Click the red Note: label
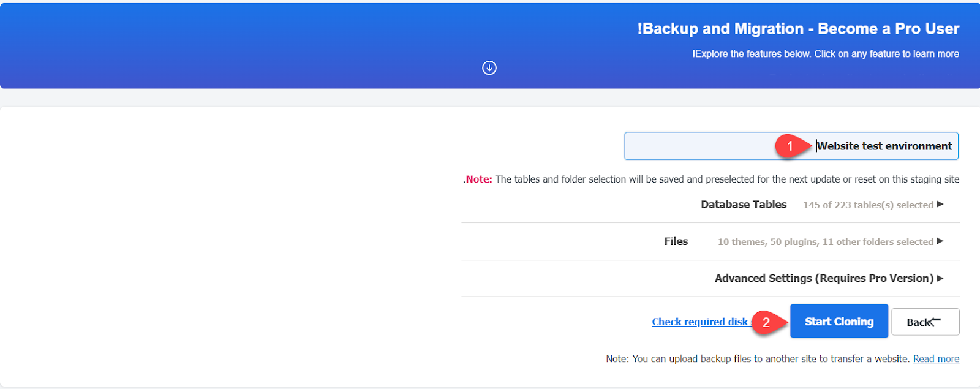Image resolution: width=980 pixels, height=389 pixels. point(478,179)
